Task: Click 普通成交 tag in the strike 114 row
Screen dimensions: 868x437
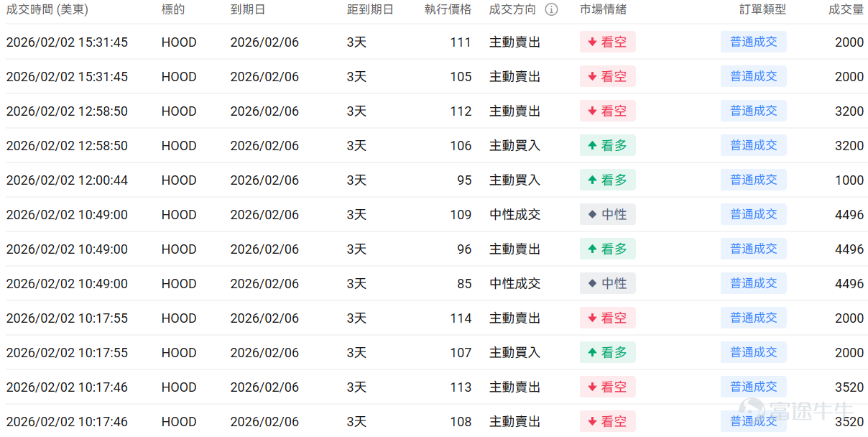Action: (754, 318)
